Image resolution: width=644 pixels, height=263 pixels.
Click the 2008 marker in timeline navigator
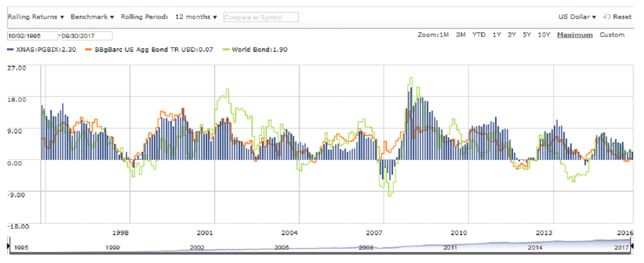click(x=366, y=248)
